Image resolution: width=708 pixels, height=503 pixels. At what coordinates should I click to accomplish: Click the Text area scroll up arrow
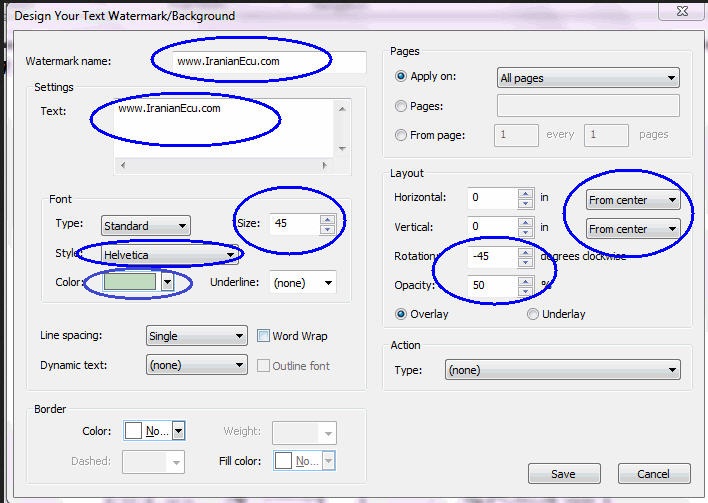342,108
